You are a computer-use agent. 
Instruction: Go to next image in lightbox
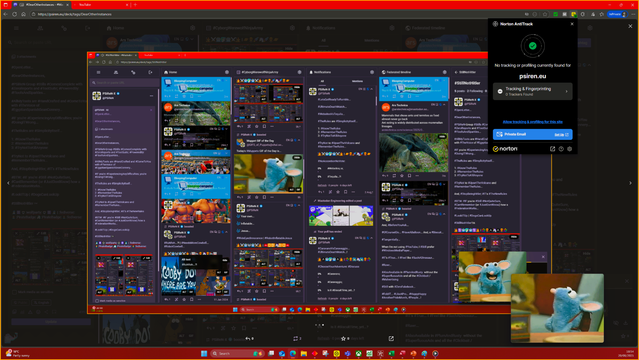pos(630,183)
